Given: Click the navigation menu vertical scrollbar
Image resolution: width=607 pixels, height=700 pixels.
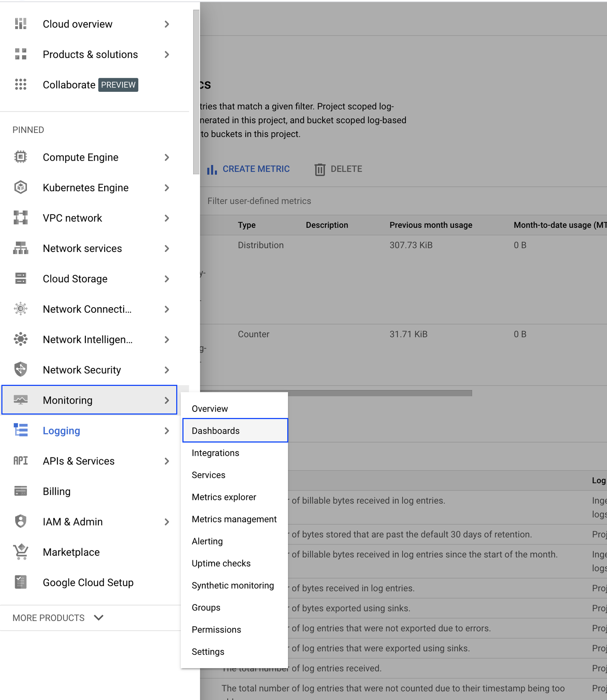Looking at the screenshot, I should point(196,92).
